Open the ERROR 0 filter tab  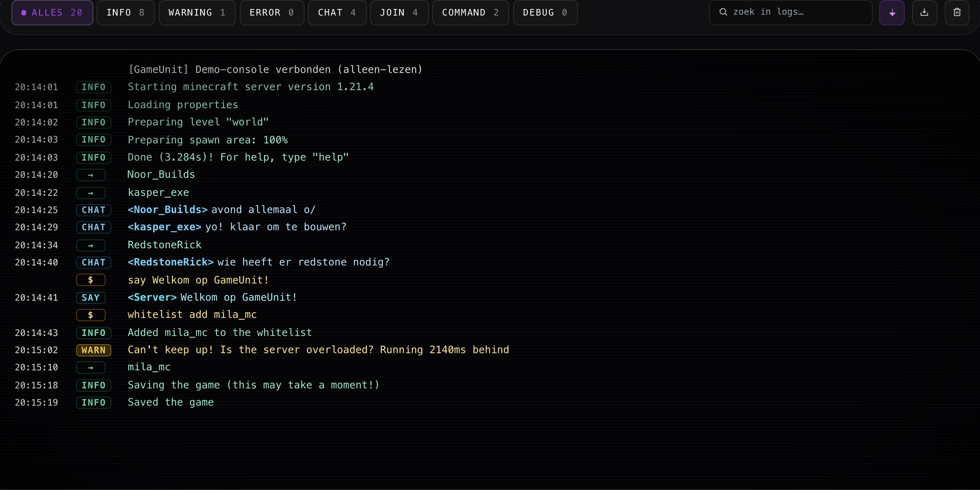click(x=272, y=13)
